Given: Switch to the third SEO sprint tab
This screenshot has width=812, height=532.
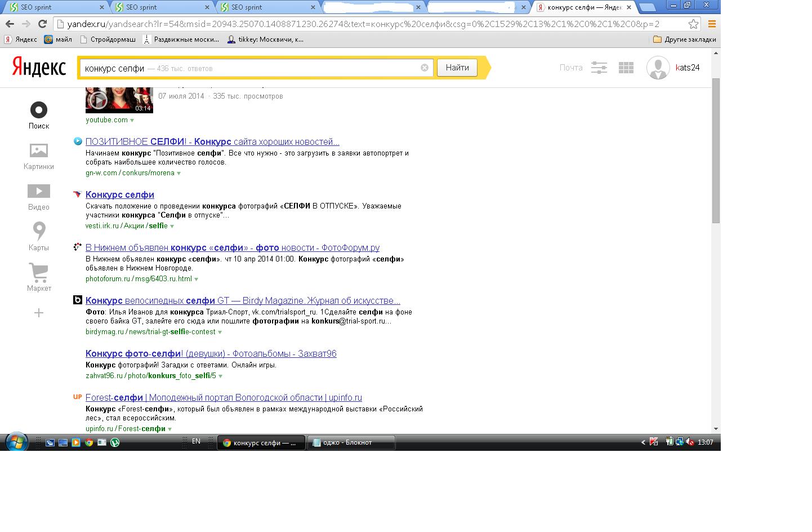Looking at the screenshot, I should coord(266,7).
